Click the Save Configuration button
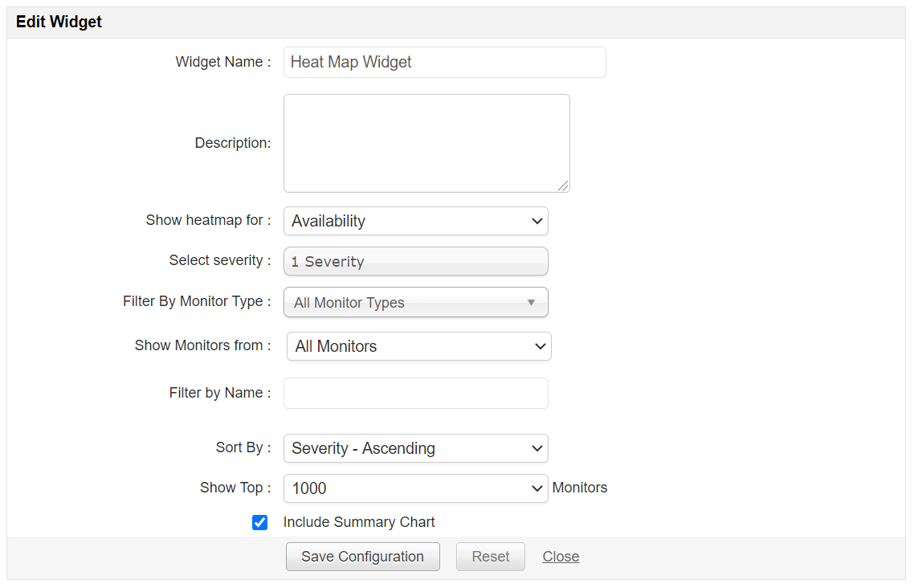This screenshot has width=914, height=588. (362, 556)
